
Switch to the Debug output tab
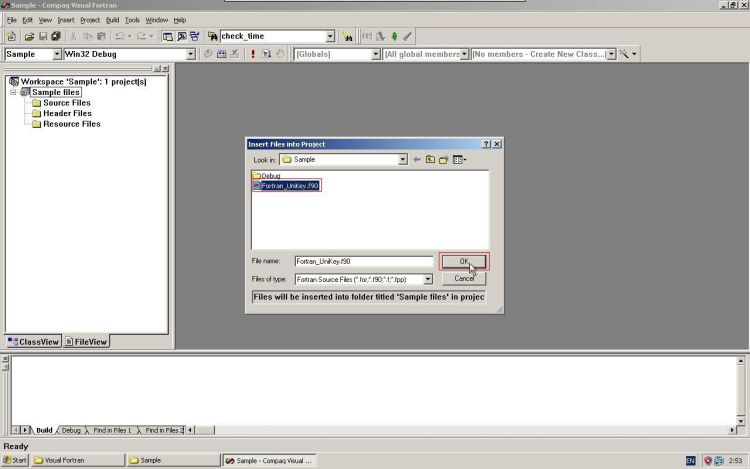[x=71, y=430]
